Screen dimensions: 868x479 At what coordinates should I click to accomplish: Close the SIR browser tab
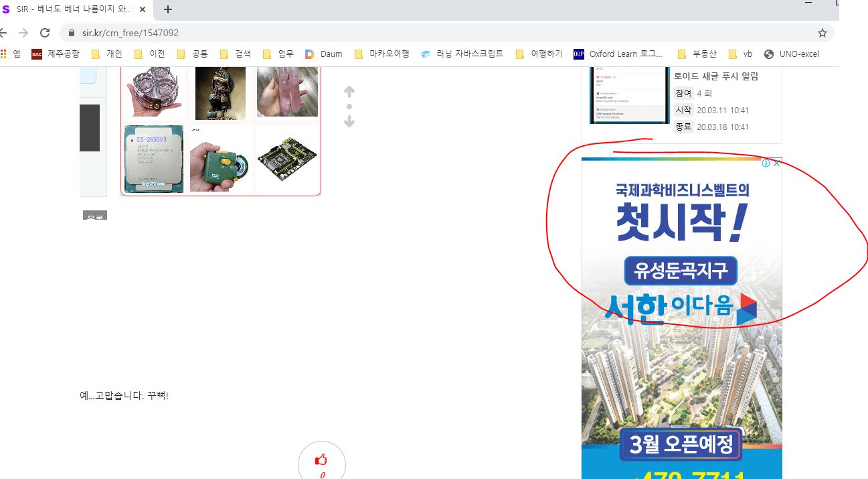click(143, 9)
